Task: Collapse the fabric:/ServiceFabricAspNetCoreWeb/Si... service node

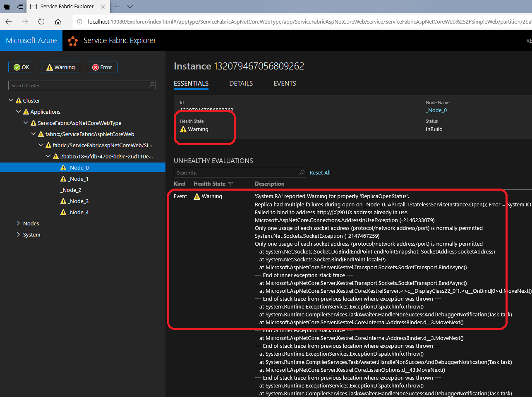Action: (x=41, y=145)
